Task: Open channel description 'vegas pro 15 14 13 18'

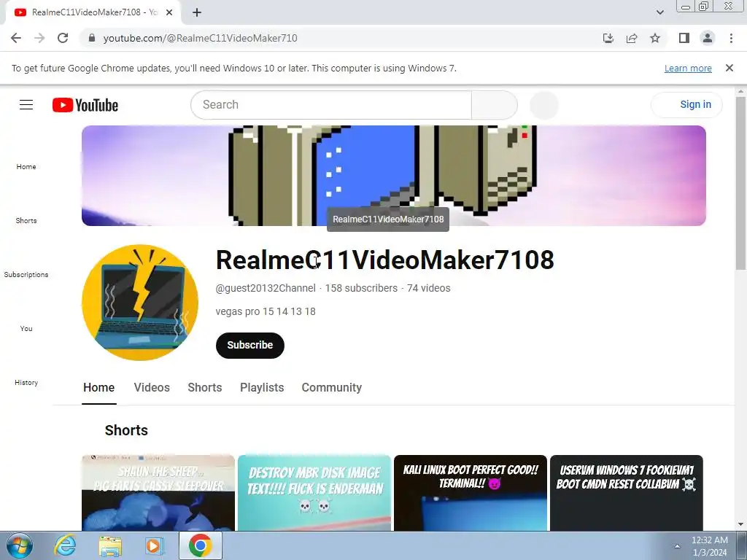Action: 266,311
